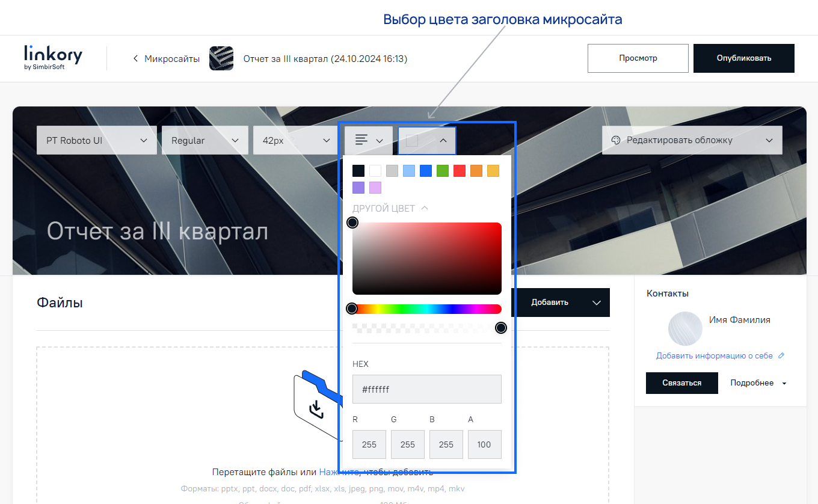Click the Нажмите, чтобы добавить link
The height and width of the screenshot is (504, 818).
coord(376,472)
